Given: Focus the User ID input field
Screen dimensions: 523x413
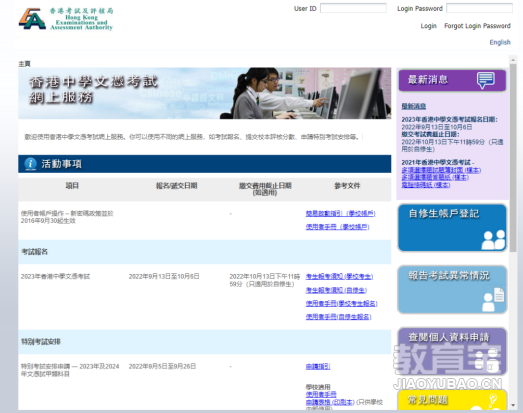Looking at the screenshot, I should tap(353, 8).
